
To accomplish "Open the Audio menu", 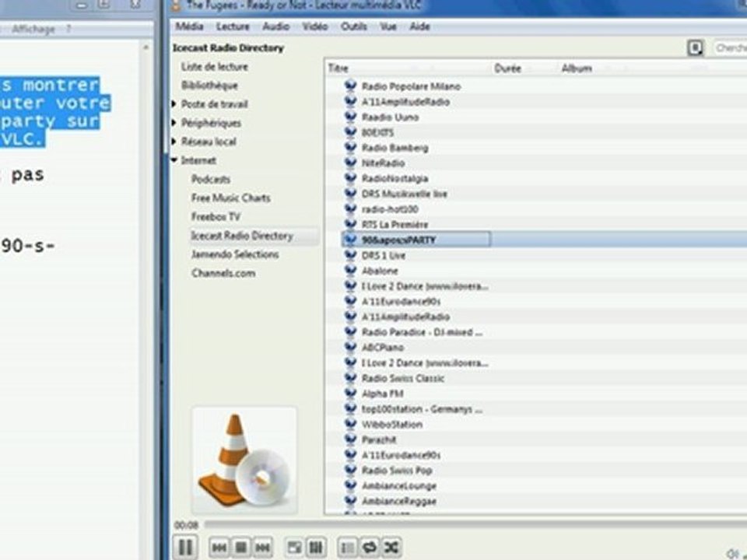I will pyautogui.click(x=275, y=26).
